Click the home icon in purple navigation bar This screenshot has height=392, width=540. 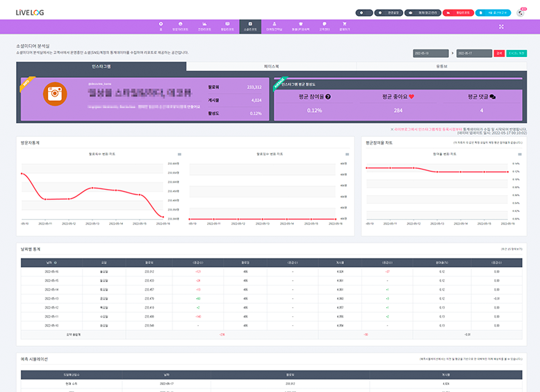pos(161,26)
